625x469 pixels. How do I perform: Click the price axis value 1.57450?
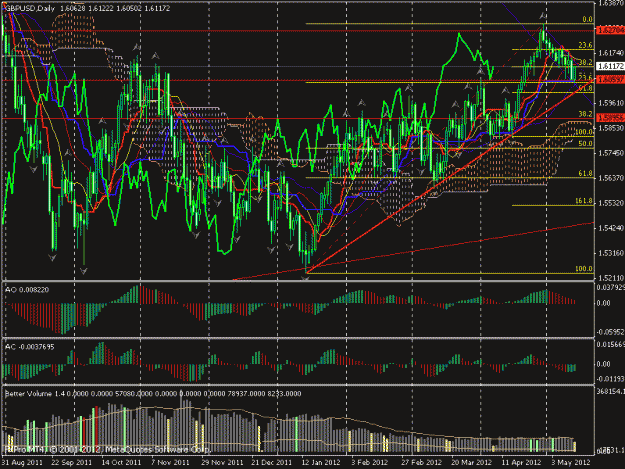click(x=610, y=153)
